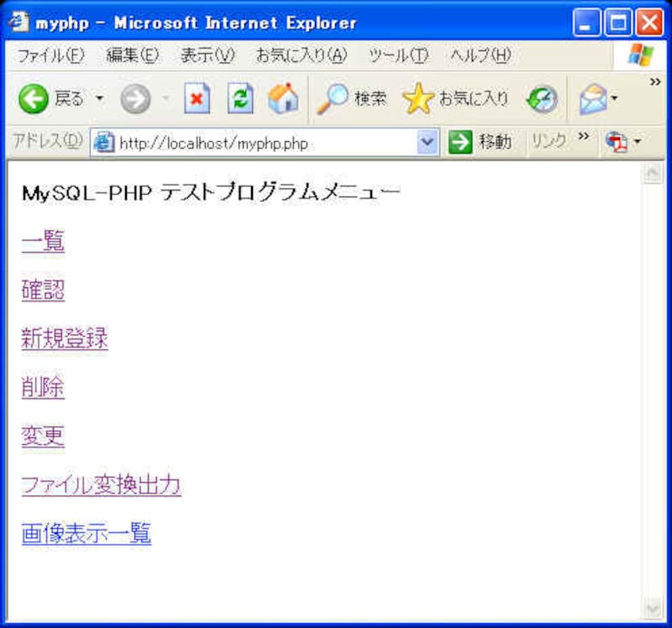Open the ツール(T) menu
This screenshot has height=628, width=672.
(398, 55)
